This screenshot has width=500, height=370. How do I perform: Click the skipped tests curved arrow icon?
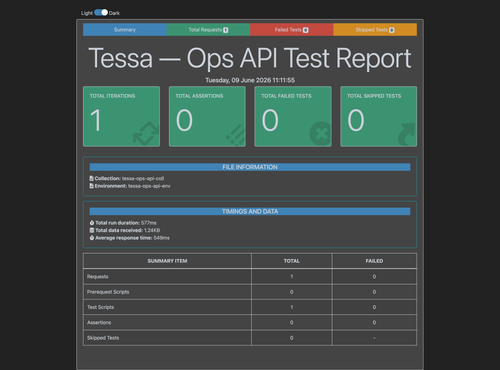click(407, 134)
